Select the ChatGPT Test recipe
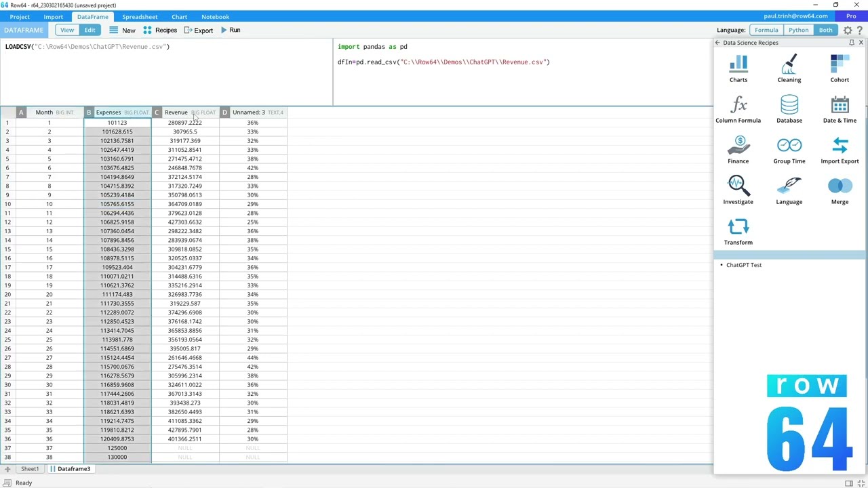The width and height of the screenshot is (868, 488). [x=744, y=265]
